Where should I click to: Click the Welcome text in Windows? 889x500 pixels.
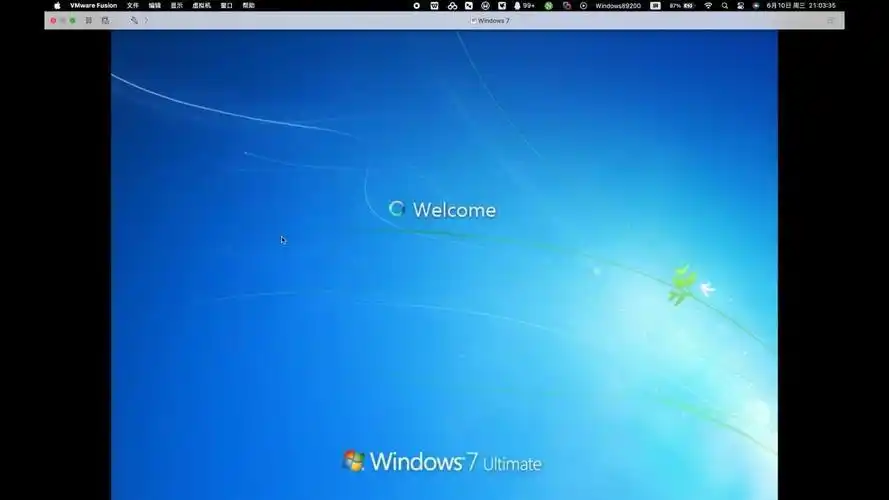(454, 210)
